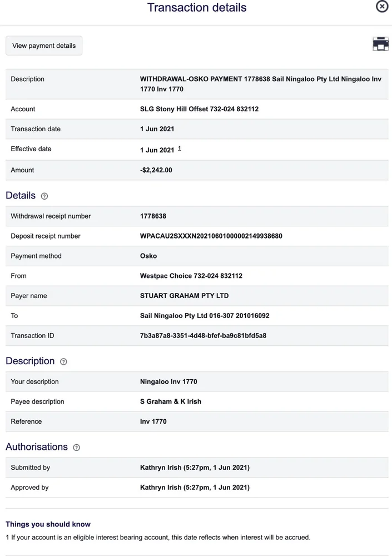The height and width of the screenshot is (556, 392).
Task: Click the Withdrawal receipt number 1778638
Action: coord(153,216)
